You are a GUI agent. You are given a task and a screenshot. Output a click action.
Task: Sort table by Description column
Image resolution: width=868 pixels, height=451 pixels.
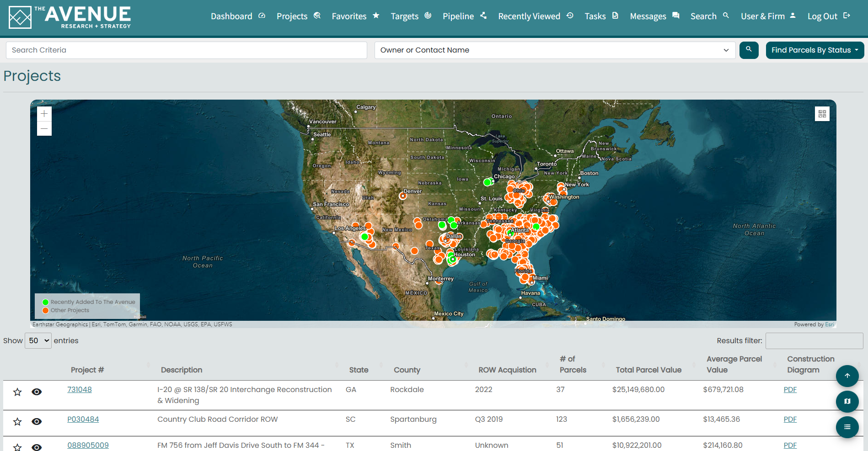click(x=182, y=370)
